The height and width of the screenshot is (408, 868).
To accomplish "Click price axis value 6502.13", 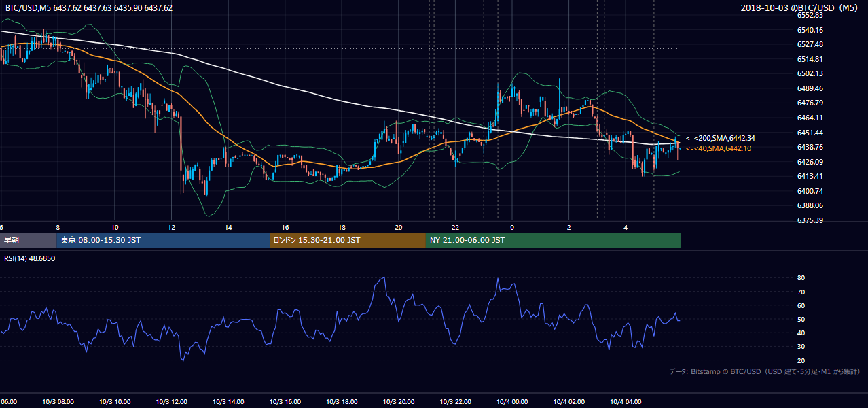I will (x=810, y=73).
